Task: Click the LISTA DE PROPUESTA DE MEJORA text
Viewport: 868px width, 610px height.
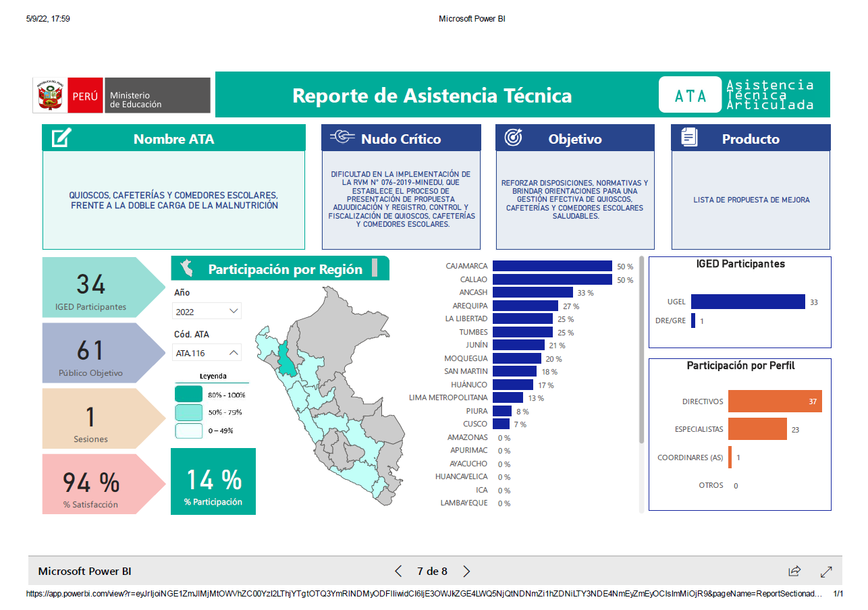Action: pos(751,200)
